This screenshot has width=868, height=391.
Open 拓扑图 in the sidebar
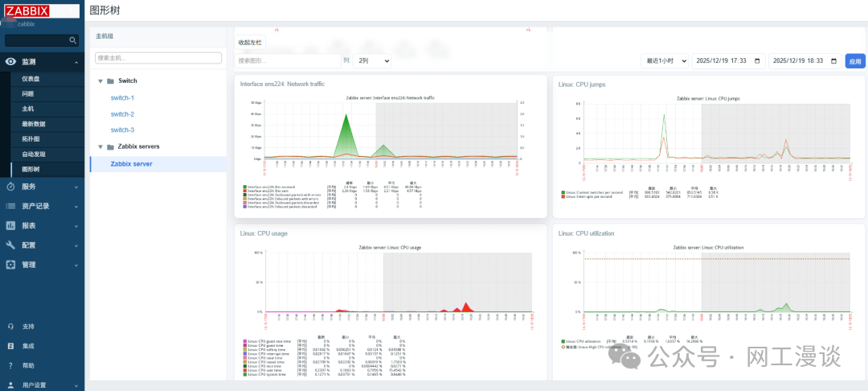coord(31,138)
